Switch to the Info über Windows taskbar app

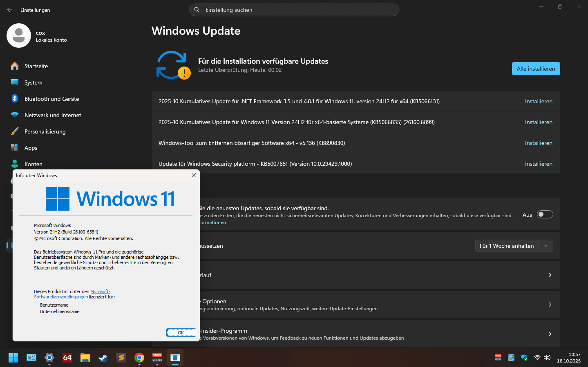click(x=175, y=358)
